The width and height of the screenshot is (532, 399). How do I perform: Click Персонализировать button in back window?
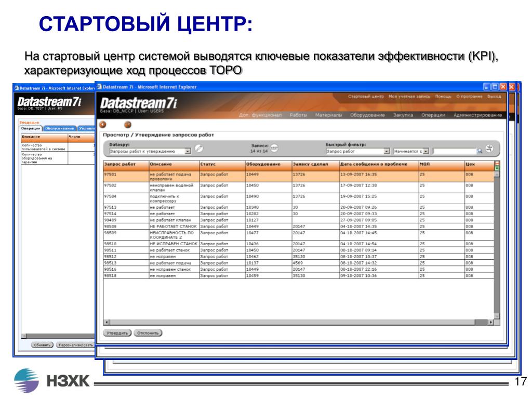75,345
